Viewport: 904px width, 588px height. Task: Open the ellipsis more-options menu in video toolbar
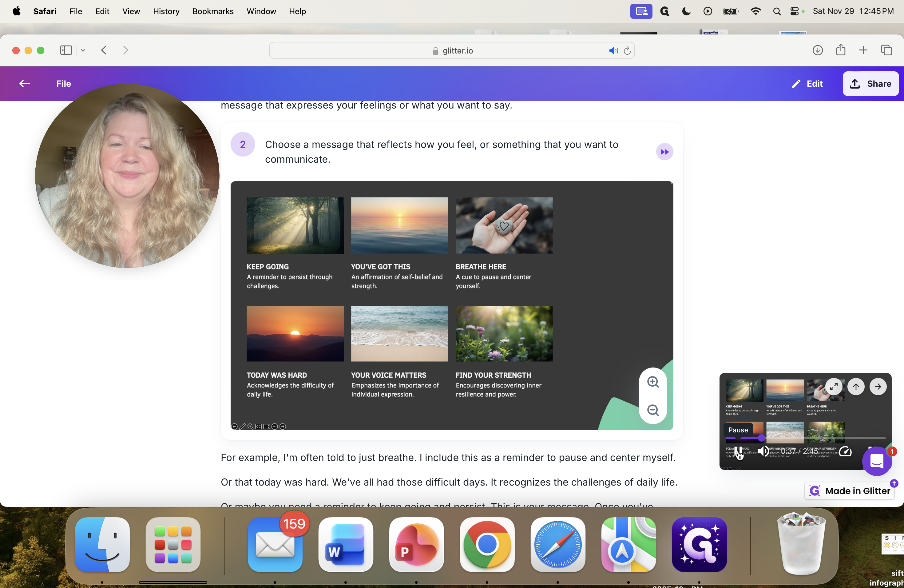pos(275,427)
